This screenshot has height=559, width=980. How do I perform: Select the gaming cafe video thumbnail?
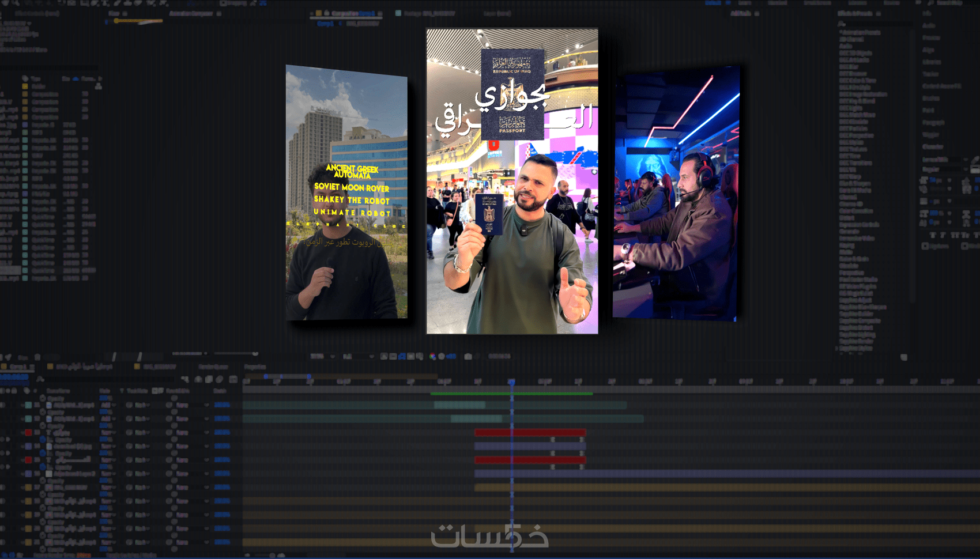pyautogui.click(x=676, y=193)
